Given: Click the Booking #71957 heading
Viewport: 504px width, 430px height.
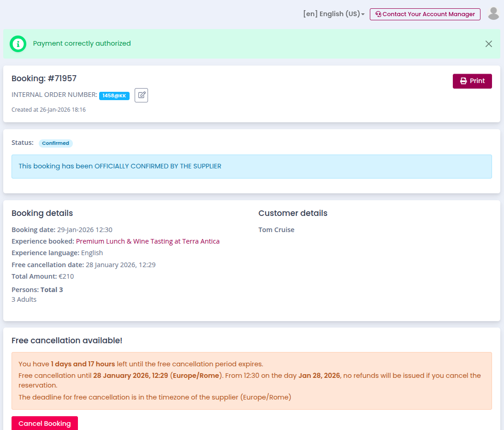Looking at the screenshot, I should [x=44, y=79].
